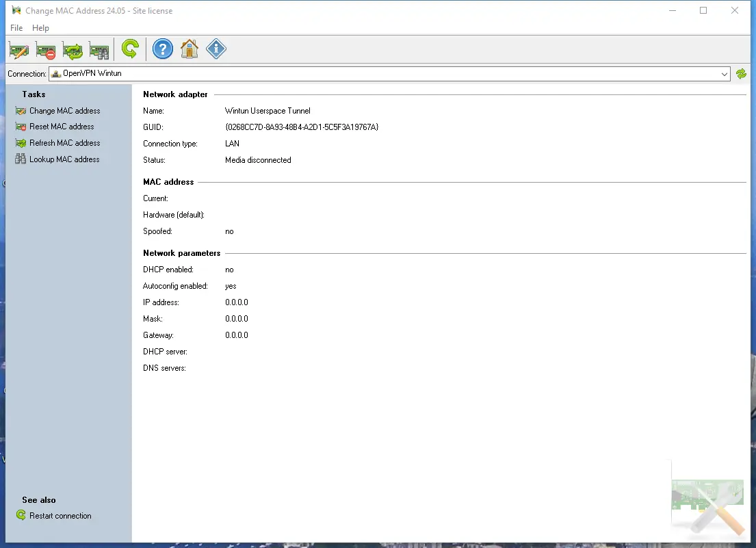Click Autoconfig enabled value 'yes'
The width and height of the screenshot is (756, 548).
pyautogui.click(x=231, y=286)
